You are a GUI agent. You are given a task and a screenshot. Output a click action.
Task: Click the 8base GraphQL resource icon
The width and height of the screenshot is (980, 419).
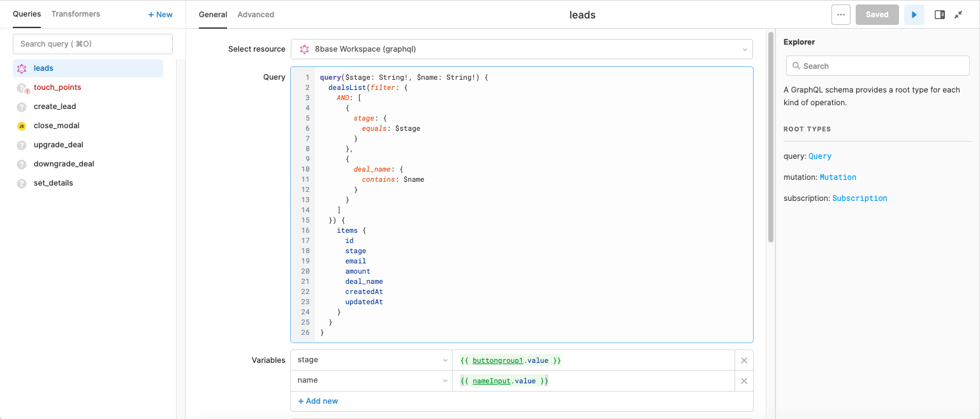(x=305, y=49)
